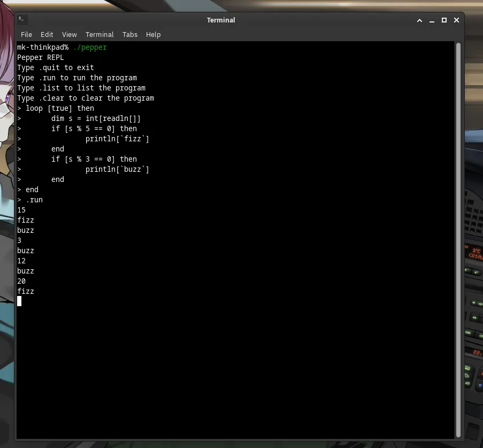This screenshot has height=448, width=483.
Task: Minimize the Terminal window
Action: pos(432,20)
